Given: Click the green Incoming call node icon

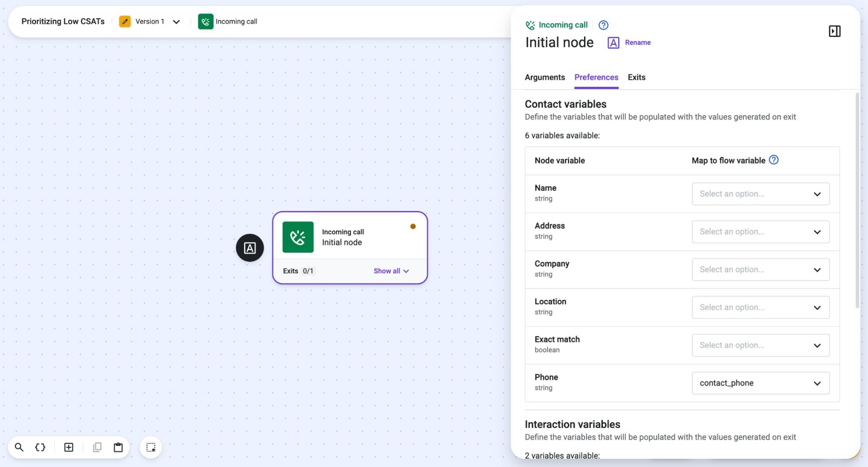Looking at the screenshot, I should tap(298, 237).
